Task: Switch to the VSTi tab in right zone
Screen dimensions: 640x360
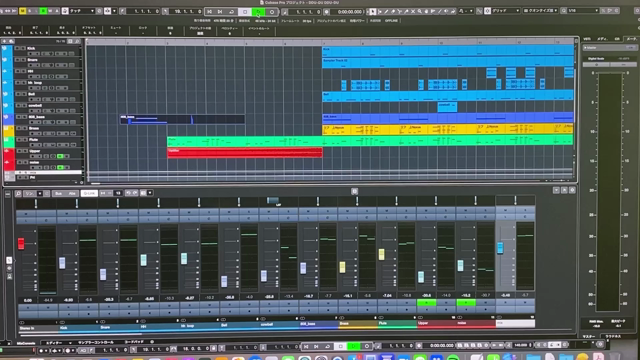Action: 587,39
